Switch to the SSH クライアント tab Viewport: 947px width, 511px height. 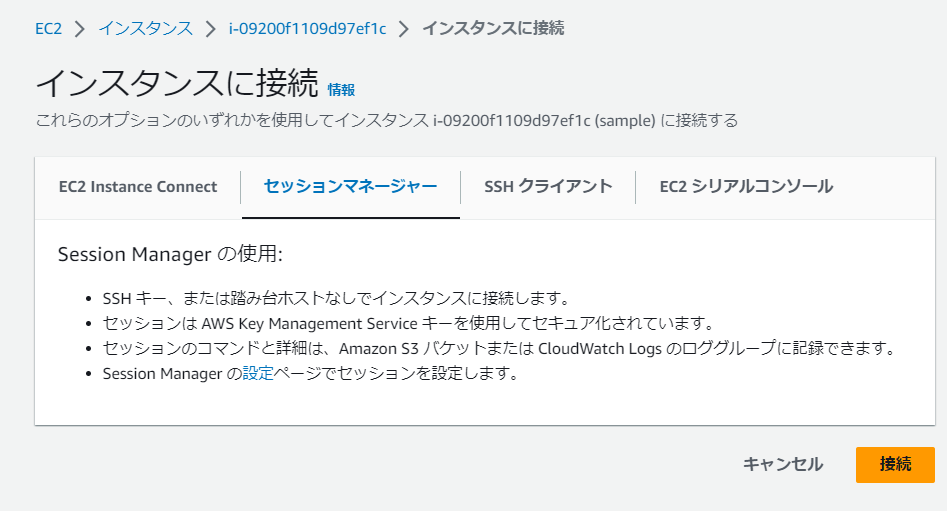548,187
